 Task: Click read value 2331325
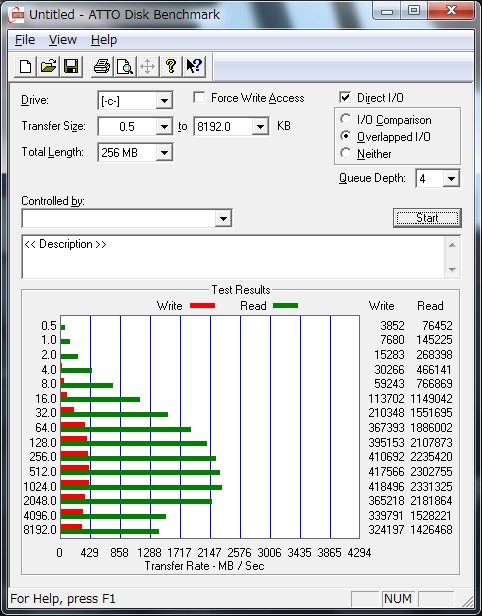tap(431, 486)
